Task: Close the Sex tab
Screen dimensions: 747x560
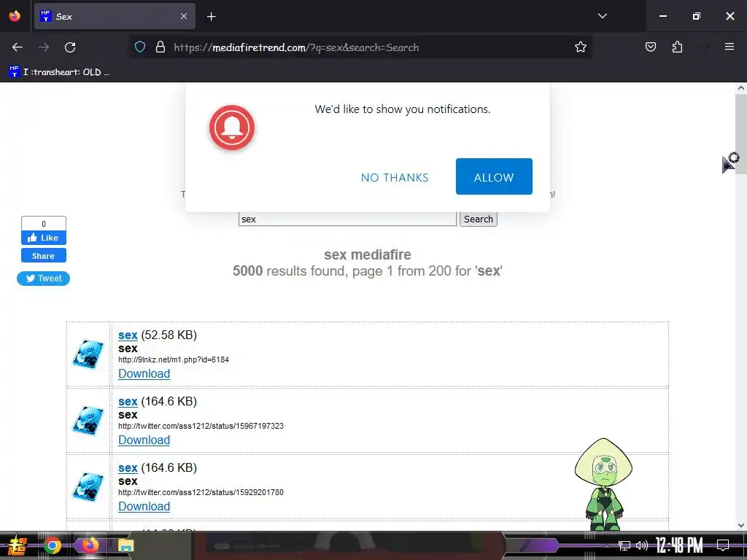Action: tap(184, 16)
